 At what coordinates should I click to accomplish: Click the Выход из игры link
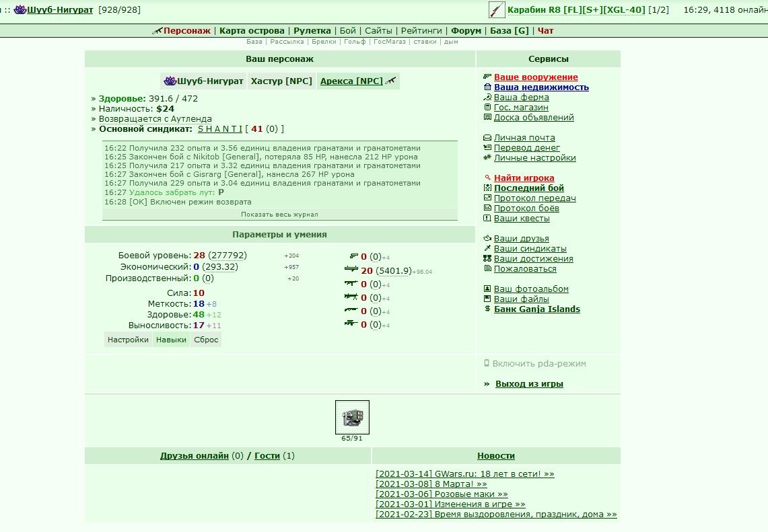529,384
